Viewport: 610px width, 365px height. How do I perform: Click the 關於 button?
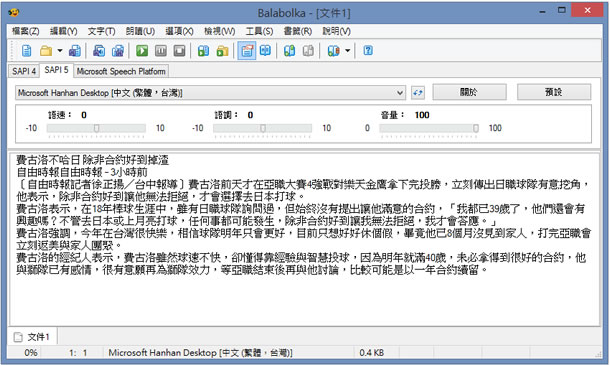469,92
